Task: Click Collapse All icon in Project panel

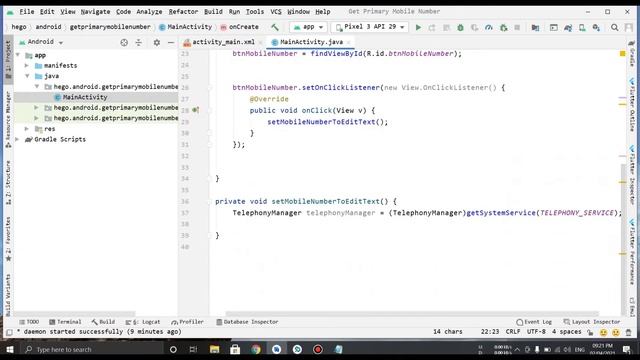Action: pyautogui.click(x=139, y=42)
